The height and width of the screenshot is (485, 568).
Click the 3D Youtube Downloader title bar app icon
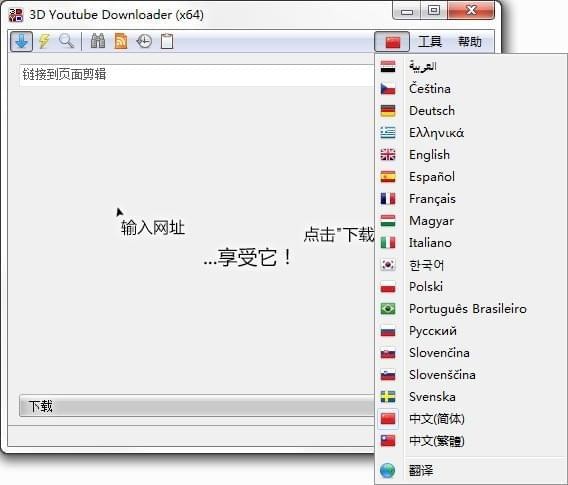pyautogui.click(x=16, y=15)
